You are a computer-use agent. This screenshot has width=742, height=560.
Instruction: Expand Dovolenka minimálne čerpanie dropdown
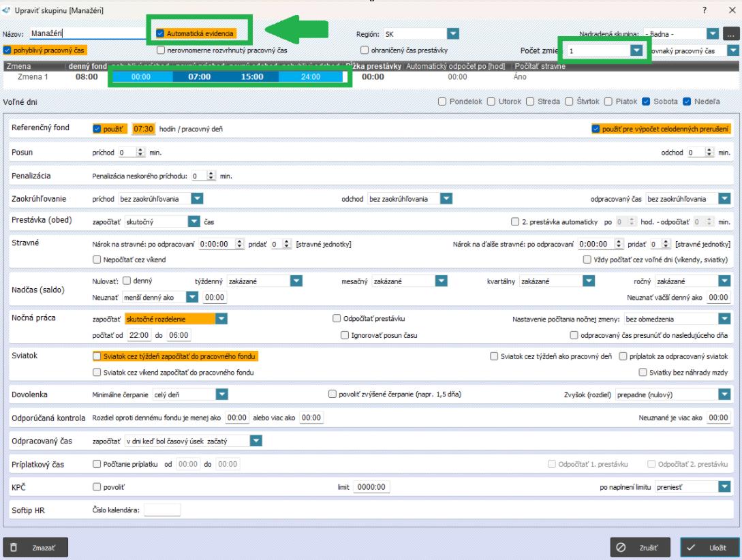click(x=221, y=394)
